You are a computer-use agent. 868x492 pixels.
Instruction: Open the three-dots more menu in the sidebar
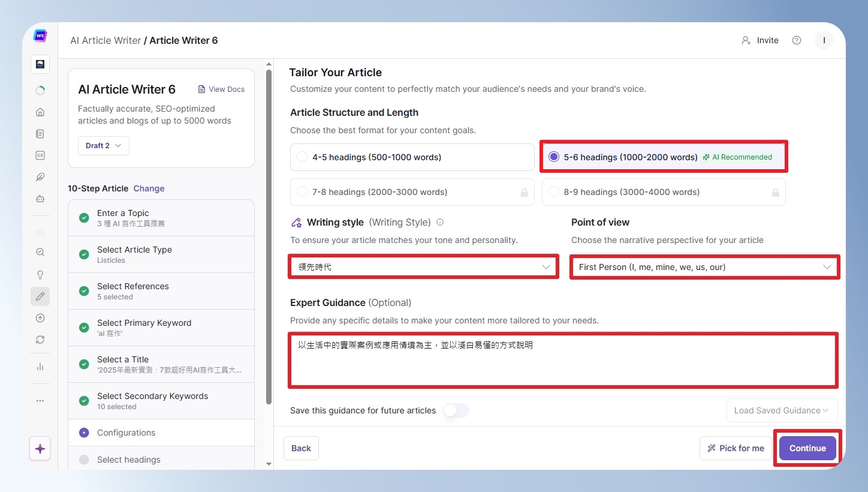point(40,401)
